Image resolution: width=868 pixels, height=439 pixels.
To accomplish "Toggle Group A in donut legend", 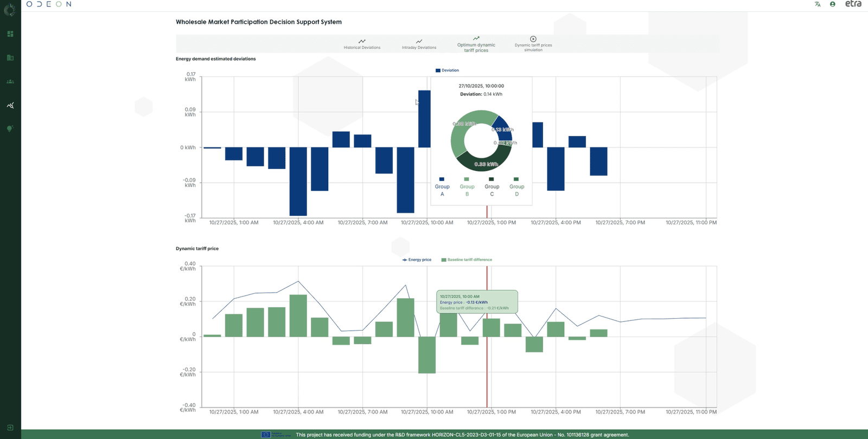I will click(x=442, y=186).
